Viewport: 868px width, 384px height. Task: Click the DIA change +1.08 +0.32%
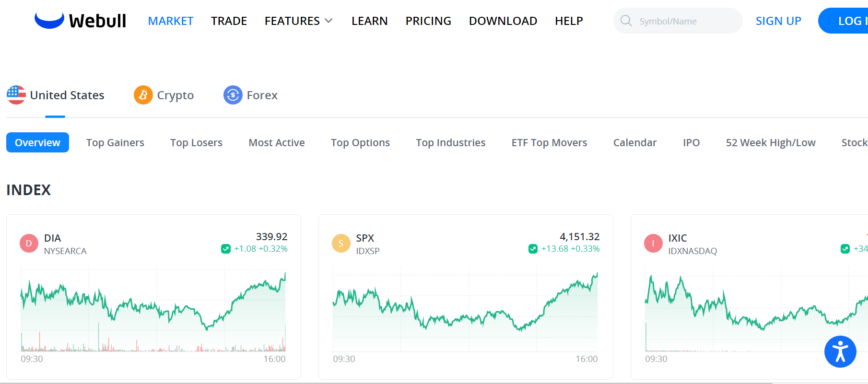tap(260, 249)
